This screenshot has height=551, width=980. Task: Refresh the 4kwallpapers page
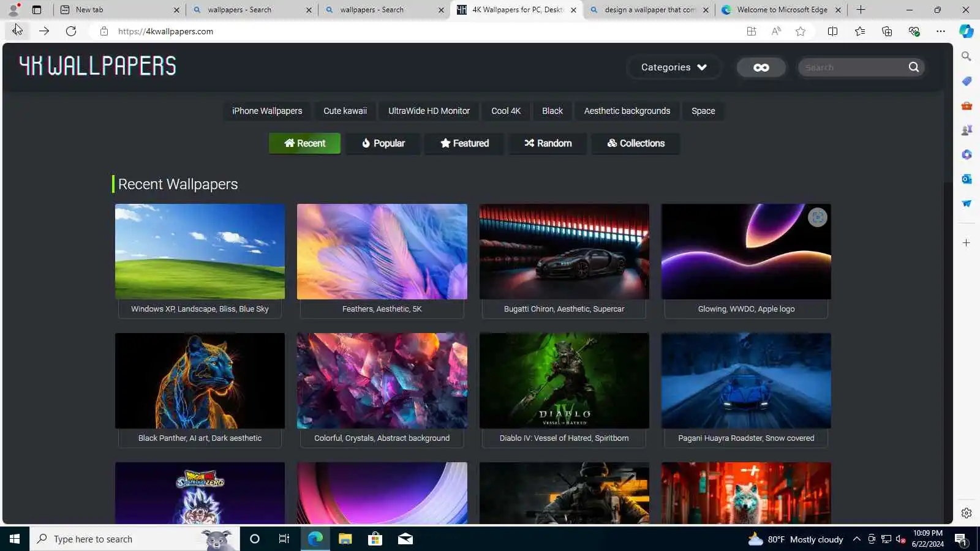[71, 31]
